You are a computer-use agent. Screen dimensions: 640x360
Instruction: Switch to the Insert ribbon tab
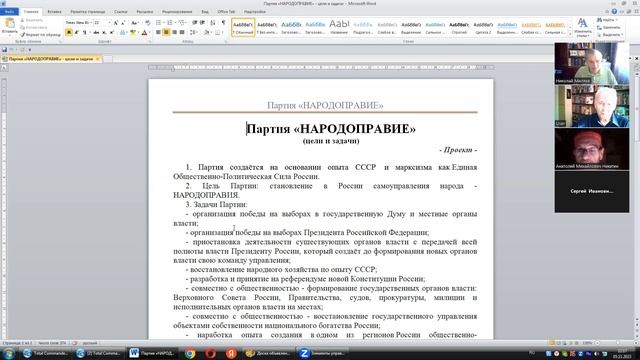(x=54, y=12)
